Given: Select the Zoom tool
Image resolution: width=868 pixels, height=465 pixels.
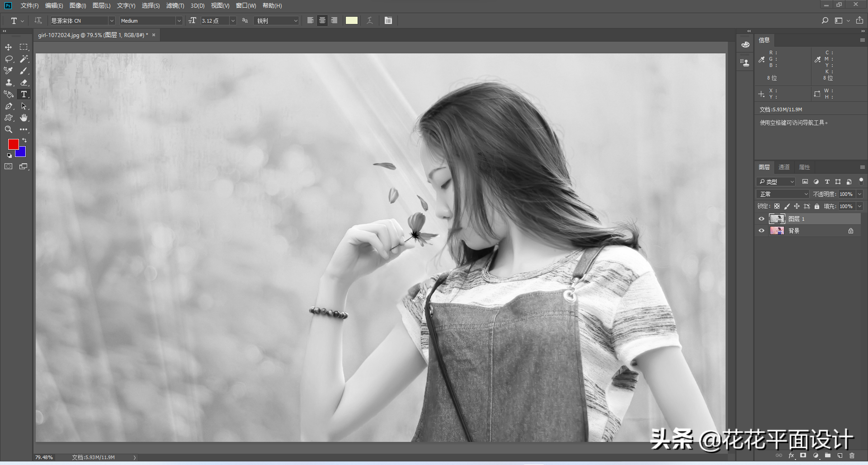Looking at the screenshot, I should [9, 129].
